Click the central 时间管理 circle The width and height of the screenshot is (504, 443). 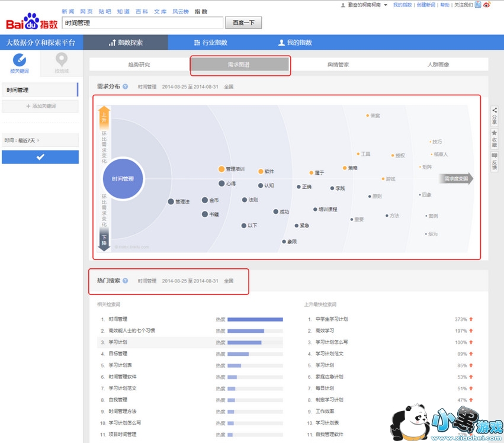[123, 179]
